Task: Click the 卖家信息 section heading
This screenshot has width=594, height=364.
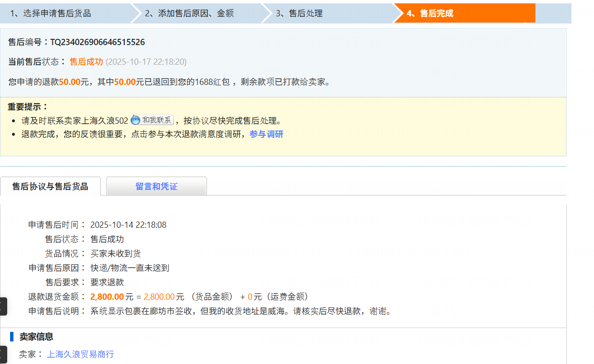Action: pyautogui.click(x=36, y=337)
